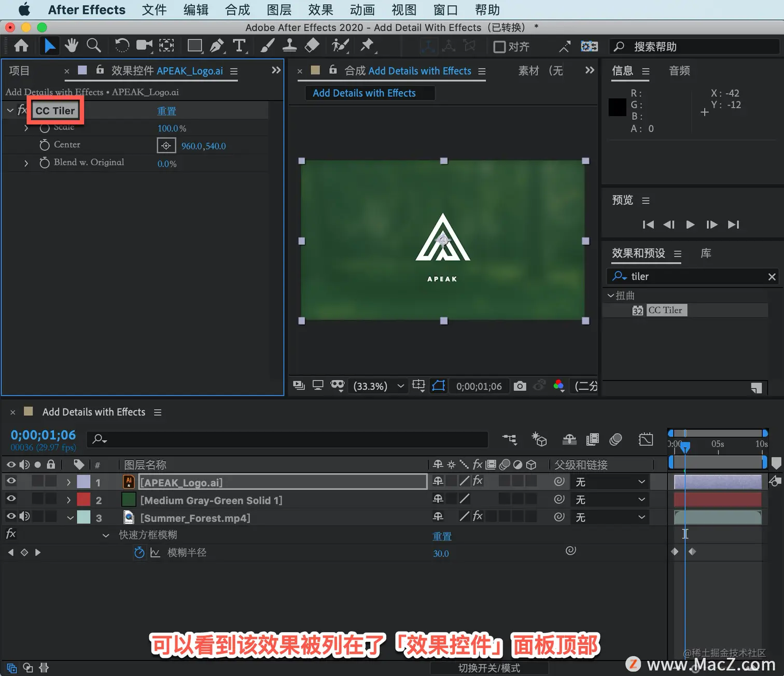Jump to first frame in preview
The width and height of the screenshot is (784, 676).
pos(648,224)
